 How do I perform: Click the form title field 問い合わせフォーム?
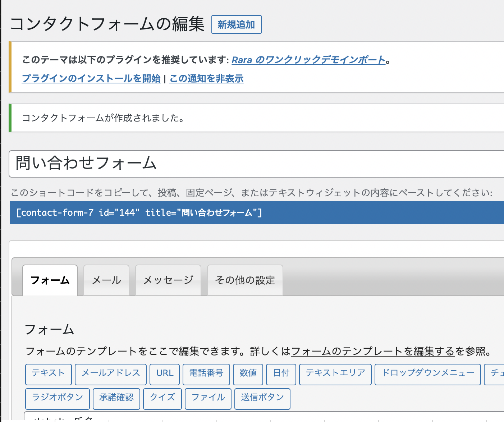point(252,164)
